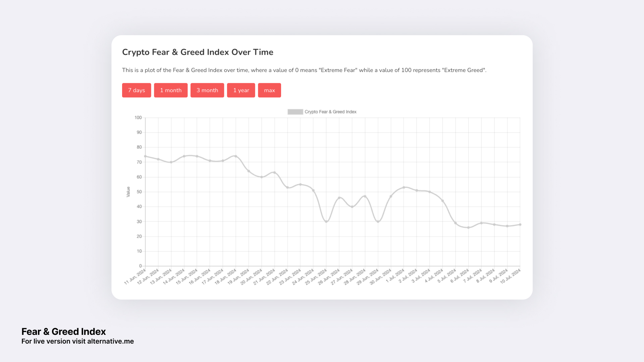The width and height of the screenshot is (644, 362).
Task: Click the data point on 11 Jun 2024
Action: pyautogui.click(x=145, y=156)
